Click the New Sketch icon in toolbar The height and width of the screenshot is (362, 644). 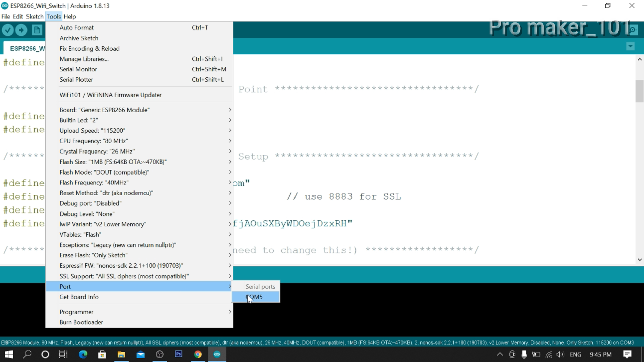pos(37,30)
